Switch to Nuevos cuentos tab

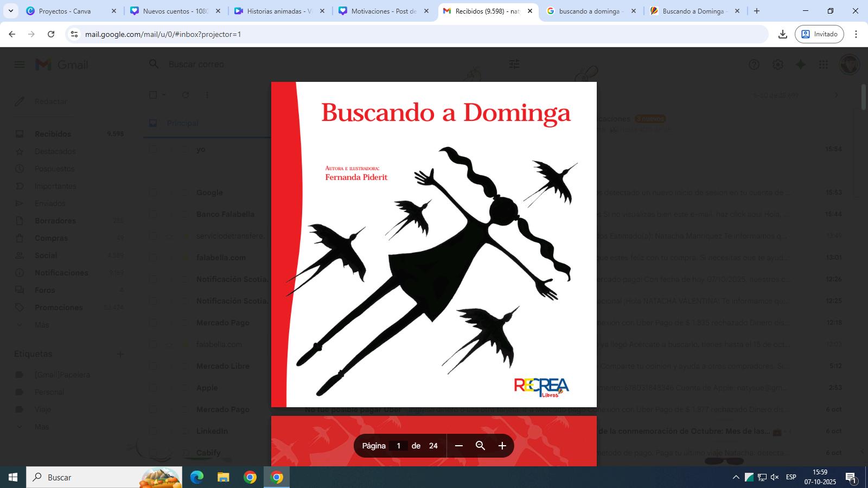175,11
